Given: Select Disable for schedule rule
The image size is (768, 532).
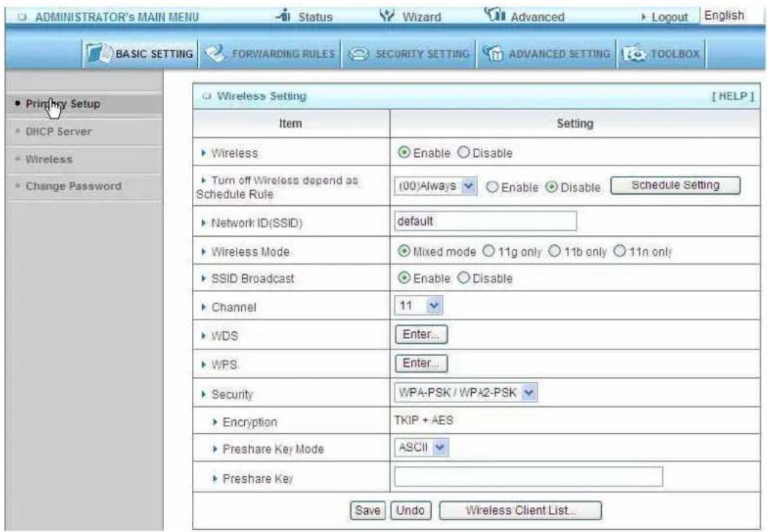Looking at the screenshot, I should (552, 187).
